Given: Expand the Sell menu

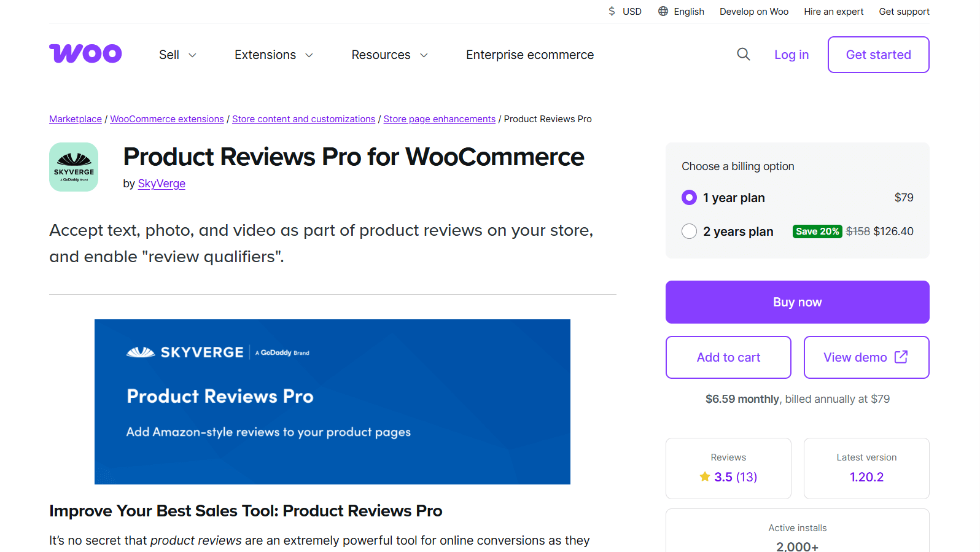Looking at the screenshot, I should pyautogui.click(x=176, y=55).
